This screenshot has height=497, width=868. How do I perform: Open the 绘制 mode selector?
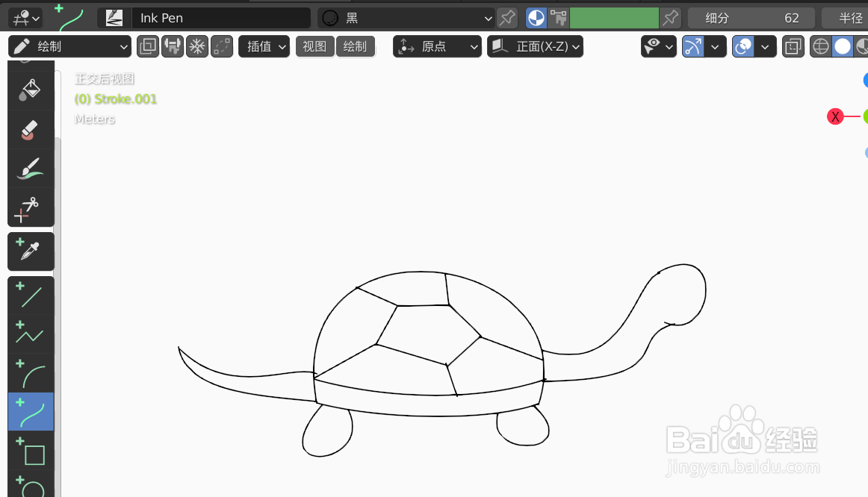pyautogui.click(x=69, y=46)
